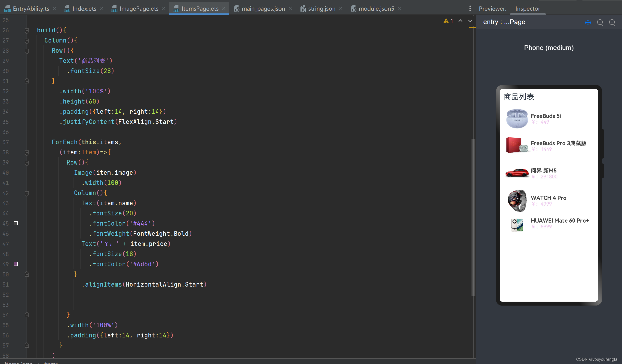Close the string.json tab
622x364 pixels.
(341, 9)
